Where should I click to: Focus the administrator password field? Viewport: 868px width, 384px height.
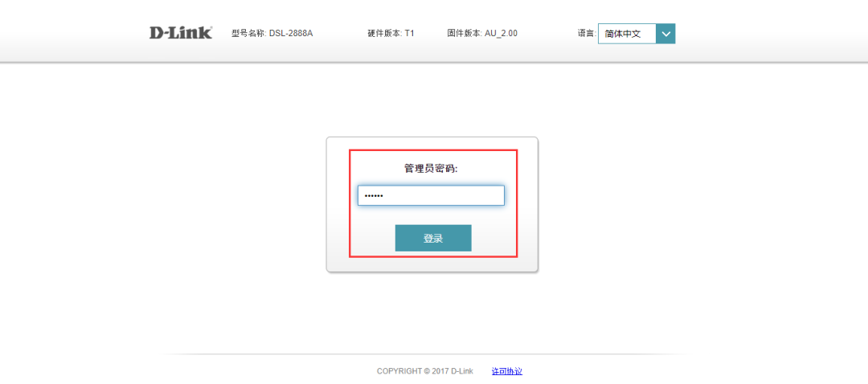[x=431, y=195]
